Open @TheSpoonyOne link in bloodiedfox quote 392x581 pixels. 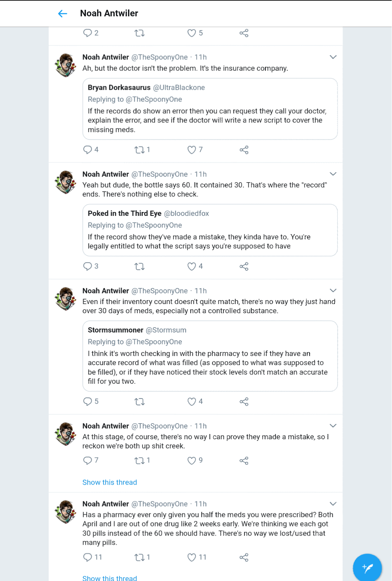click(154, 225)
